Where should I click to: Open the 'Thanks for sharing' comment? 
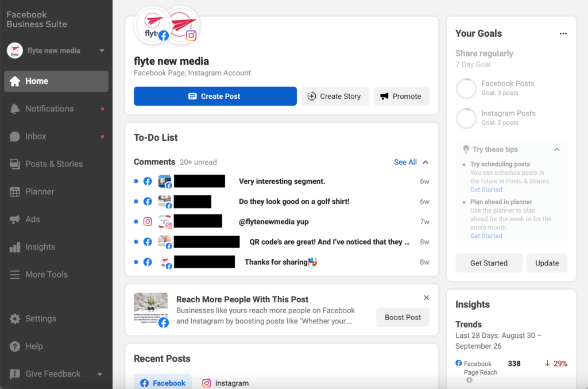(x=281, y=262)
